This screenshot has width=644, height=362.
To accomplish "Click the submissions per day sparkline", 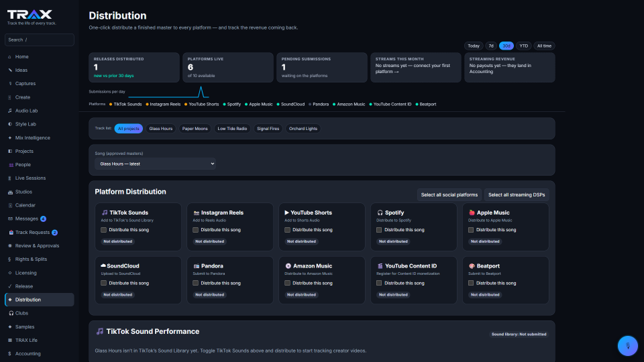I will point(169,92).
